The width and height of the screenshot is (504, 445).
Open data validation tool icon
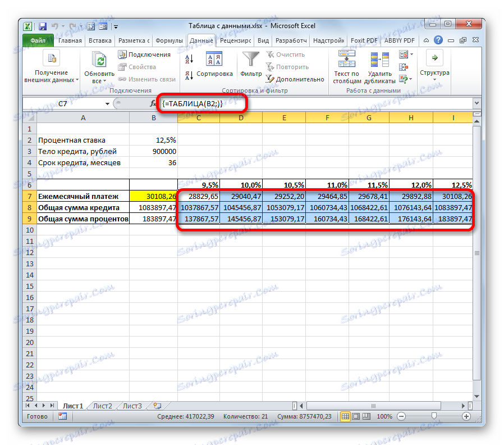[404, 55]
